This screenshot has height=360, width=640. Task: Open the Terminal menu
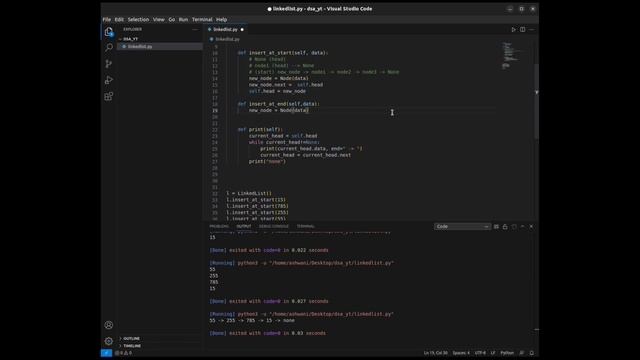pos(202,20)
